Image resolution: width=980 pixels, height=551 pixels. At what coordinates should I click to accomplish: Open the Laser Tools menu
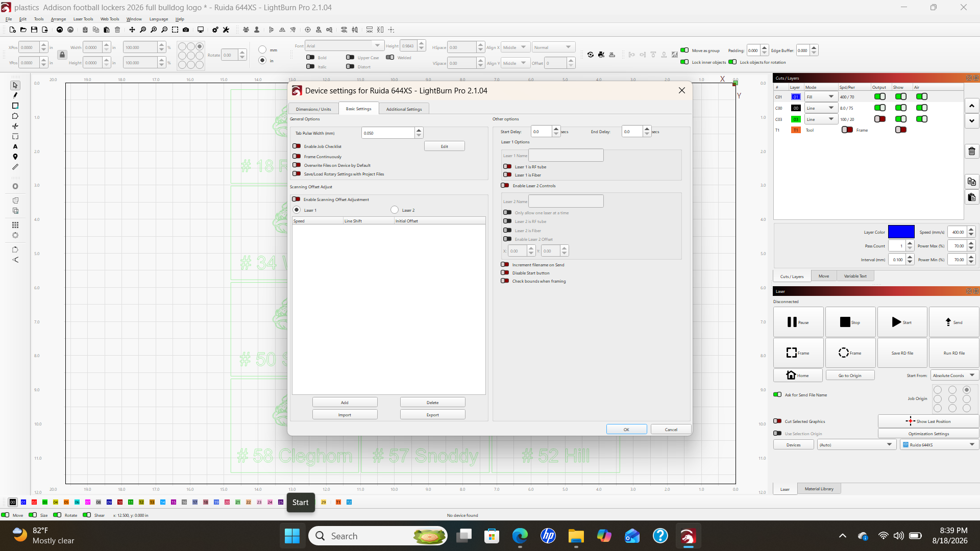[83, 19]
